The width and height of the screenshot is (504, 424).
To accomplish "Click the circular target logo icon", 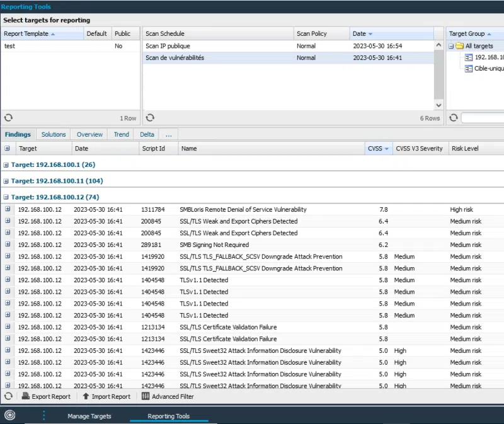I will click(9, 415).
